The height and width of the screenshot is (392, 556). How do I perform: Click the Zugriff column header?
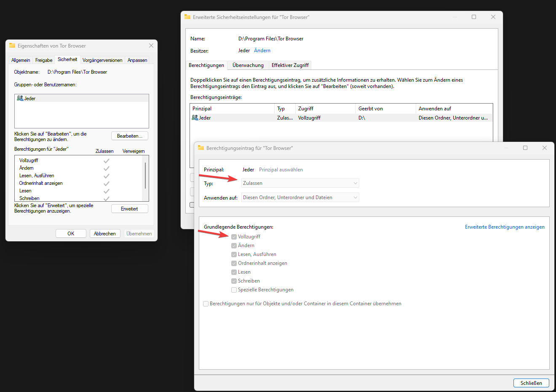[x=326, y=109]
